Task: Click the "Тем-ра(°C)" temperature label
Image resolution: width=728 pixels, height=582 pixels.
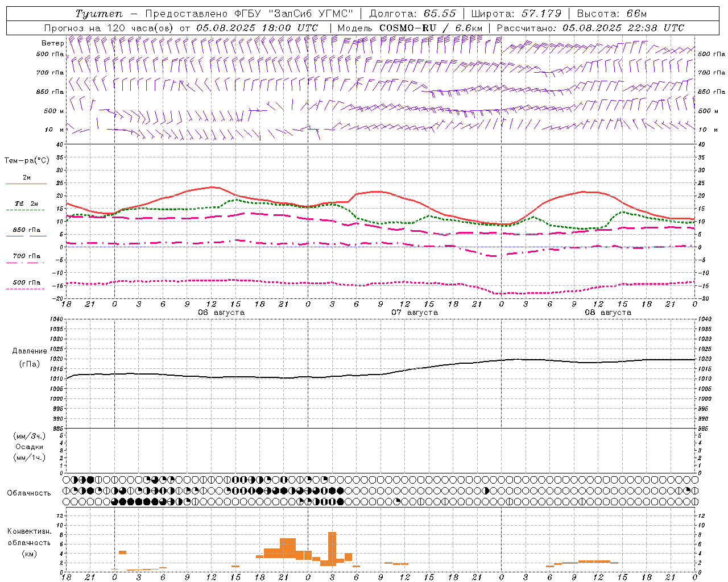Action: (x=27, y=161)
